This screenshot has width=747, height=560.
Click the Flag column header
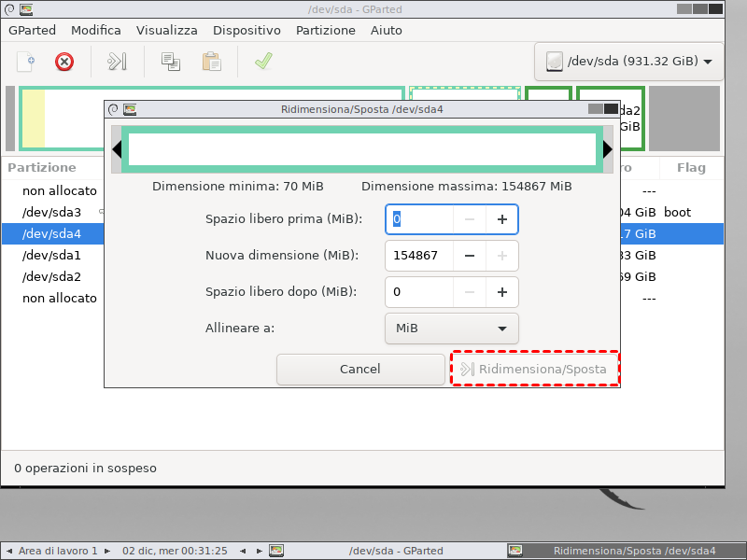pyautogui.click(x=691, y=168)
